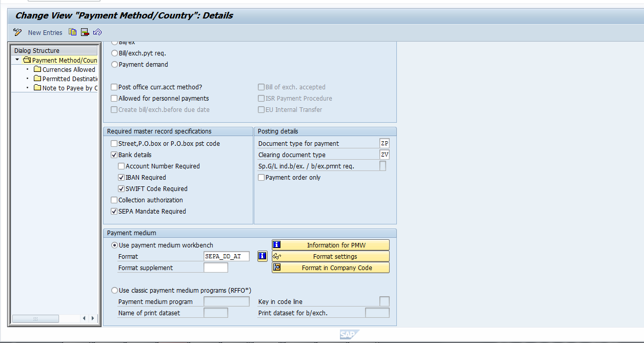The image size is (644, 343).
Task: Click the Payment medium section heading
Action: [x=132, y=233]
